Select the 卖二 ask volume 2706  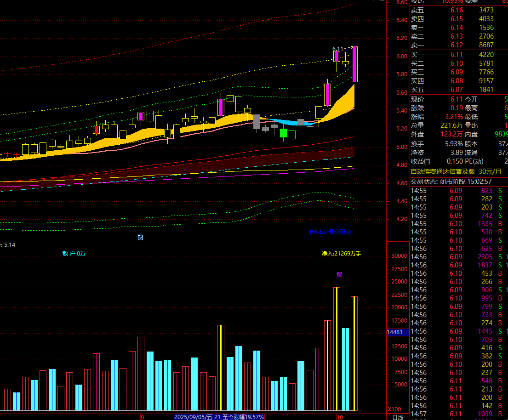pos(486,36)
